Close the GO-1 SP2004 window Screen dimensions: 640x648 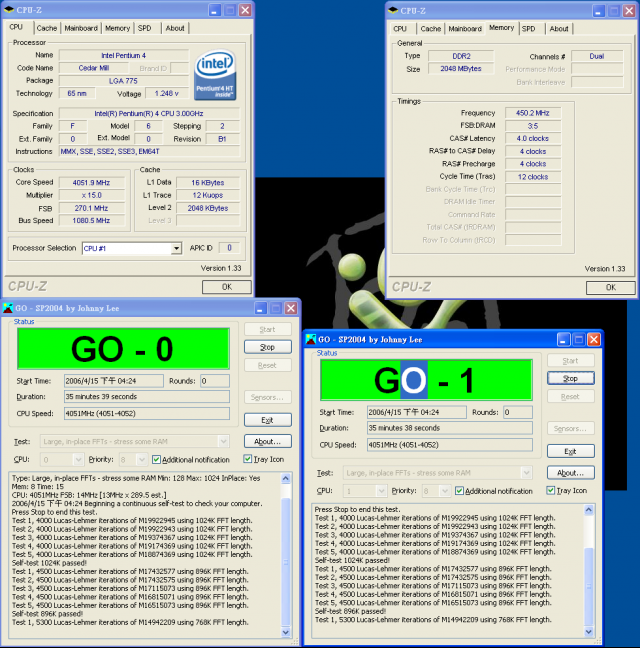point(594,339)
